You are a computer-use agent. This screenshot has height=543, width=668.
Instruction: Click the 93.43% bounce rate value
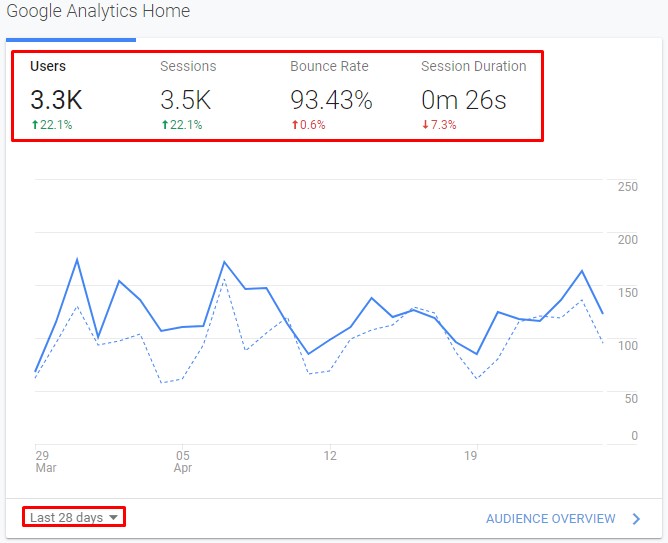tap(331, 100)
